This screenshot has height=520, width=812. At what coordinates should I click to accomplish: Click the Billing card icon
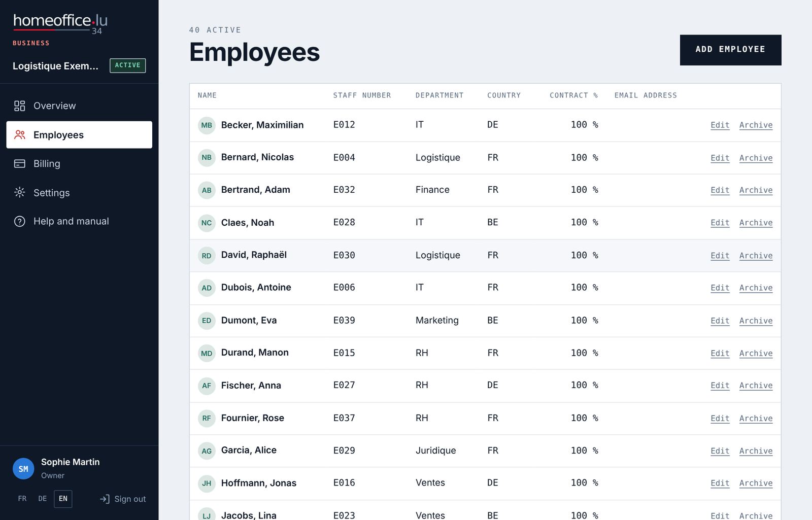(20, 163)
